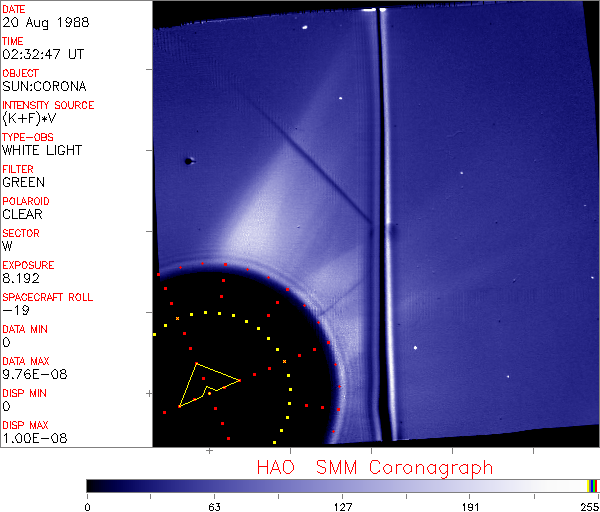
Task: Click the bright white dot near top of image
Action: click(340, 98)
